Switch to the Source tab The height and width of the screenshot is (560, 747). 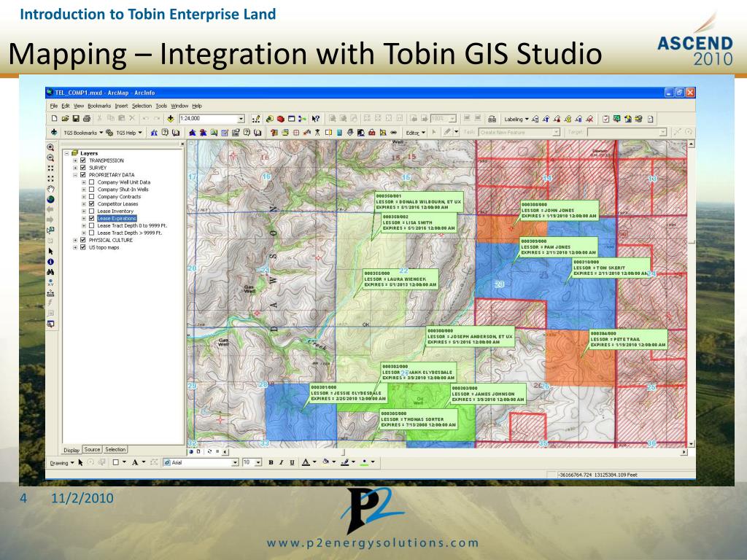[x=92, y=449]
